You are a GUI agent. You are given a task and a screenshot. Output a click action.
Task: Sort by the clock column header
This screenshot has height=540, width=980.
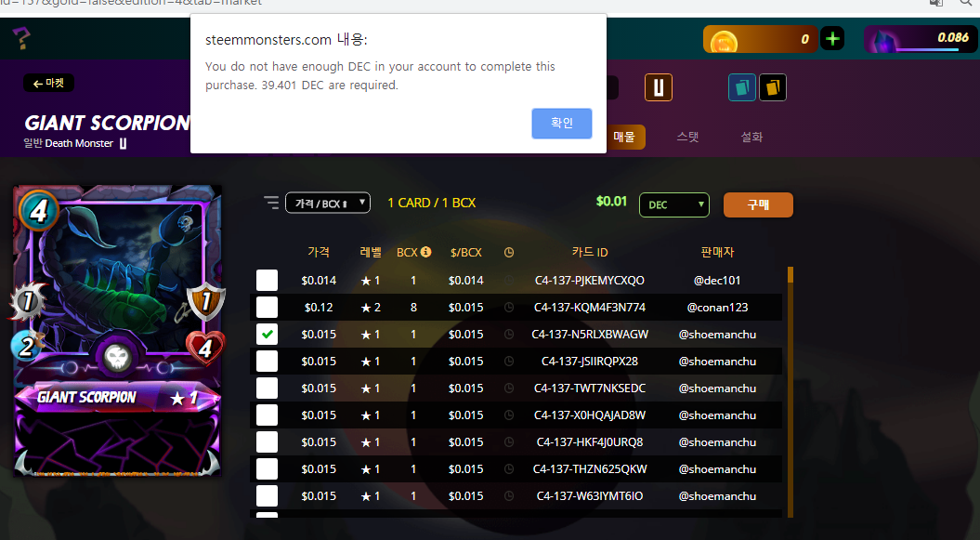click(x=509, y=253)
